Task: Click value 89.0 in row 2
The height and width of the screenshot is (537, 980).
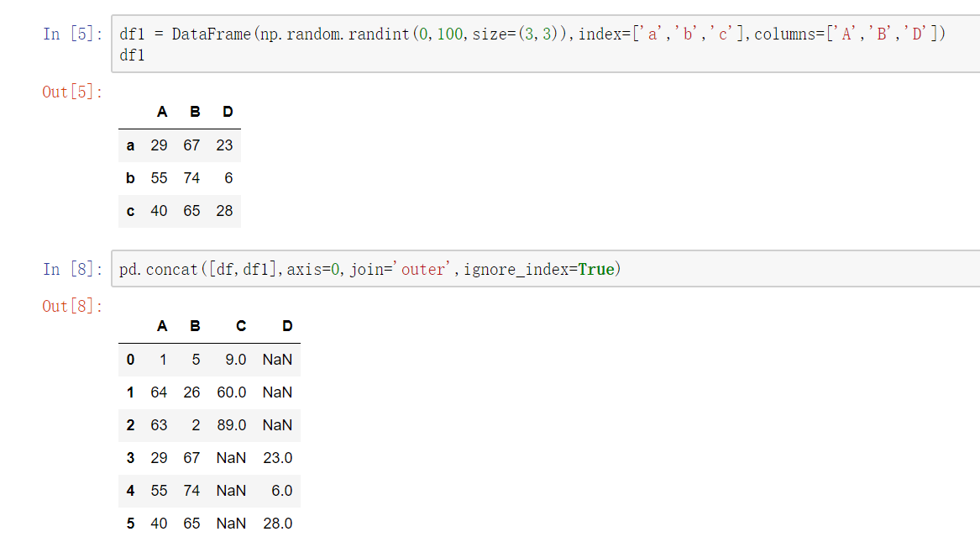Action: coord(231,425)
